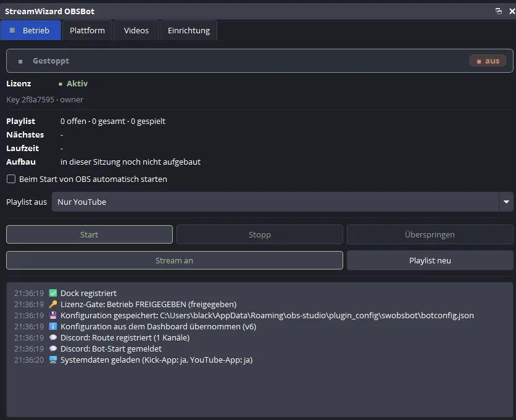Click speech bubble icon at Discord: Route registriert
The height and width of the screenshot is (420, 516).
(x=53, y=337)
